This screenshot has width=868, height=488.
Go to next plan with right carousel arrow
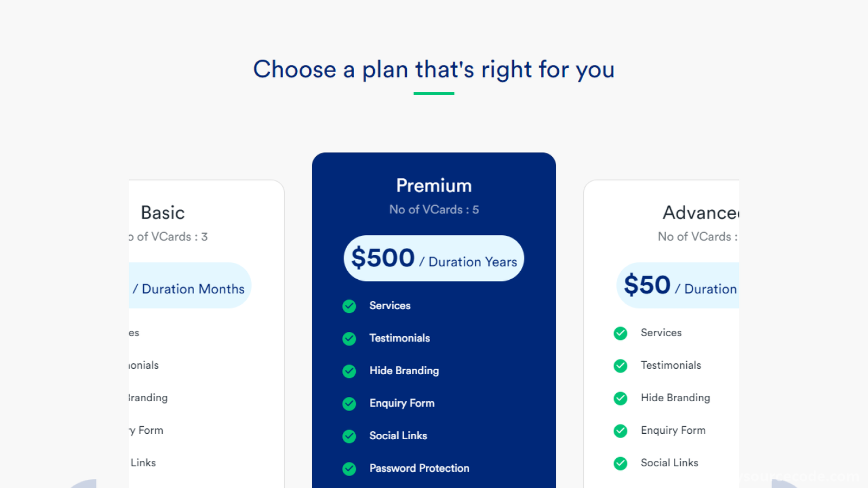click(787, 484)
